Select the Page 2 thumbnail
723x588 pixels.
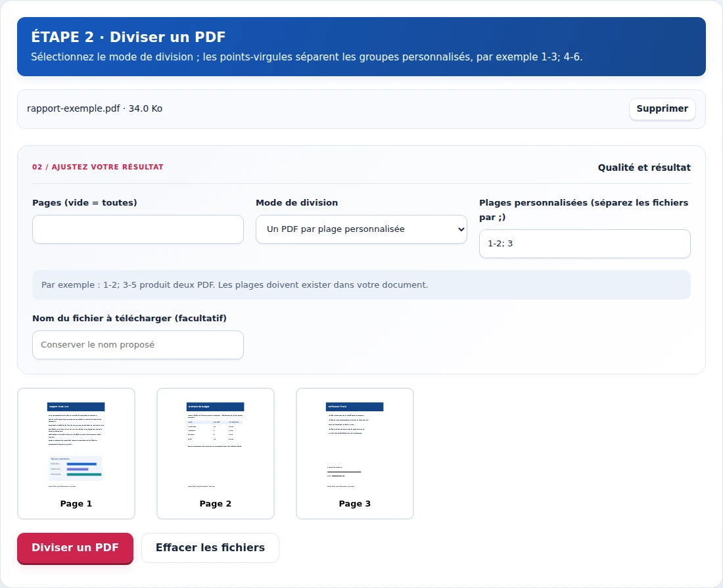[216, 453]
